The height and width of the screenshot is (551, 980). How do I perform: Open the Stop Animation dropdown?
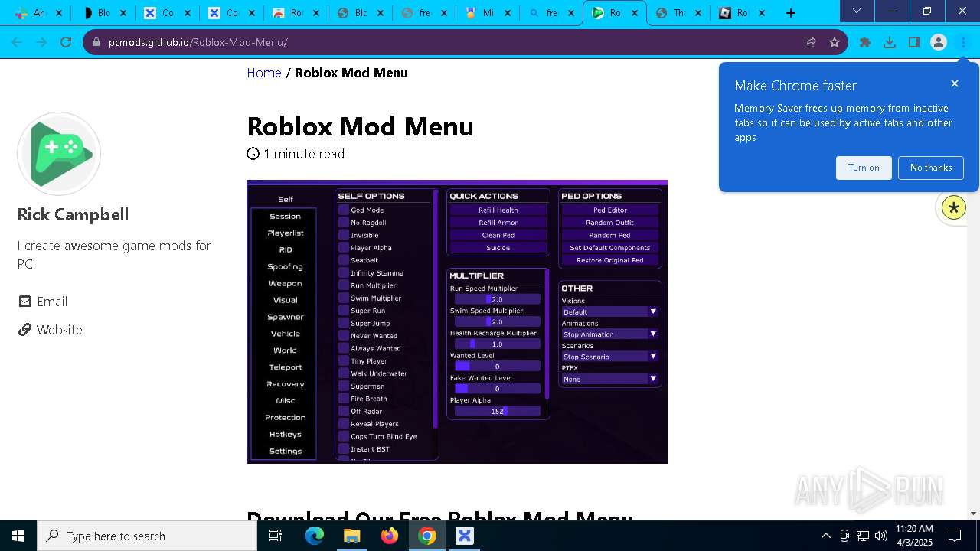click(609, 334)
